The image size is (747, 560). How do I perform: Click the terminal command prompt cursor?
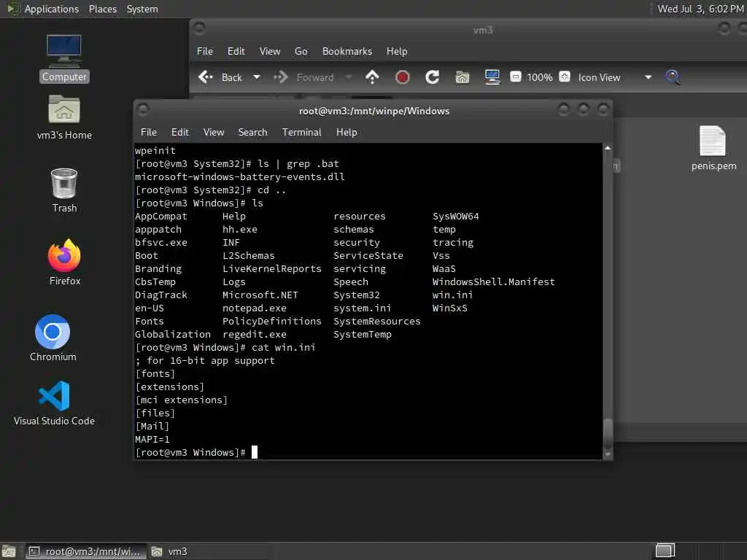255,452
